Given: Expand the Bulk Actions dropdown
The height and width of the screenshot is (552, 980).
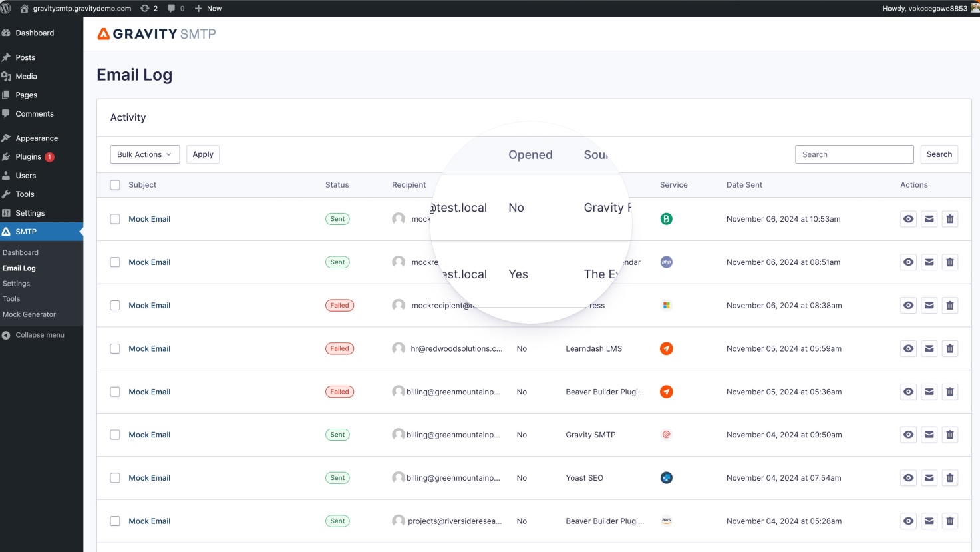Looking at the screenshot, I should tap(144, 154).
